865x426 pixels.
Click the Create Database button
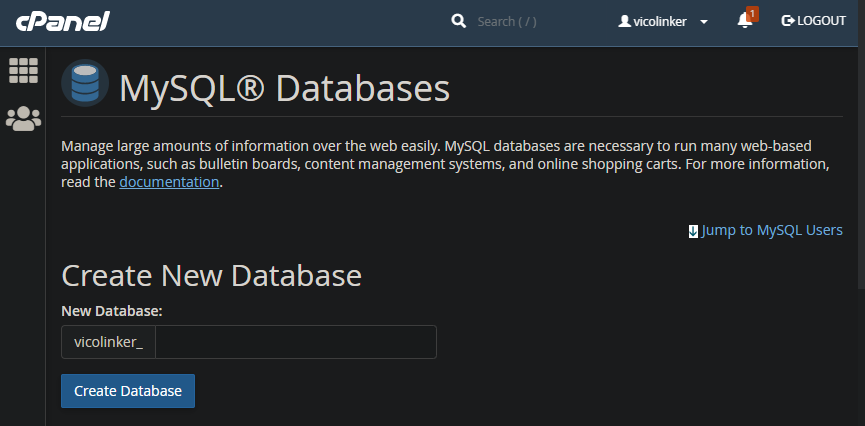point(128,391)
